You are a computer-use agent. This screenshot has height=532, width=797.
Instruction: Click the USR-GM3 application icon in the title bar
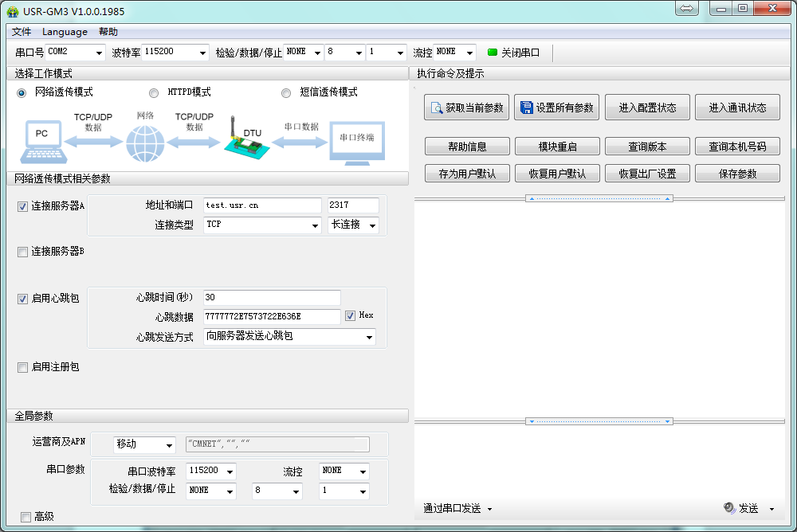[x=11, y=10]
